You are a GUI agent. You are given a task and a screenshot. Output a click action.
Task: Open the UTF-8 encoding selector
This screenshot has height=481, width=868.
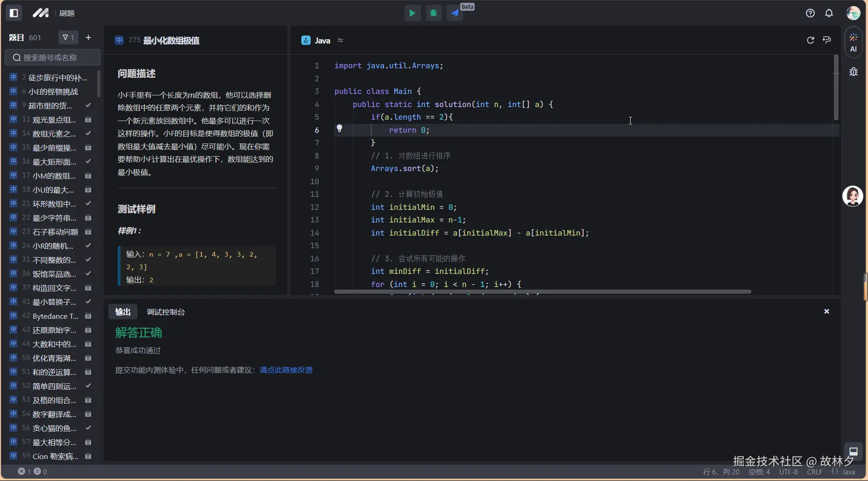(x=789, y=472)
